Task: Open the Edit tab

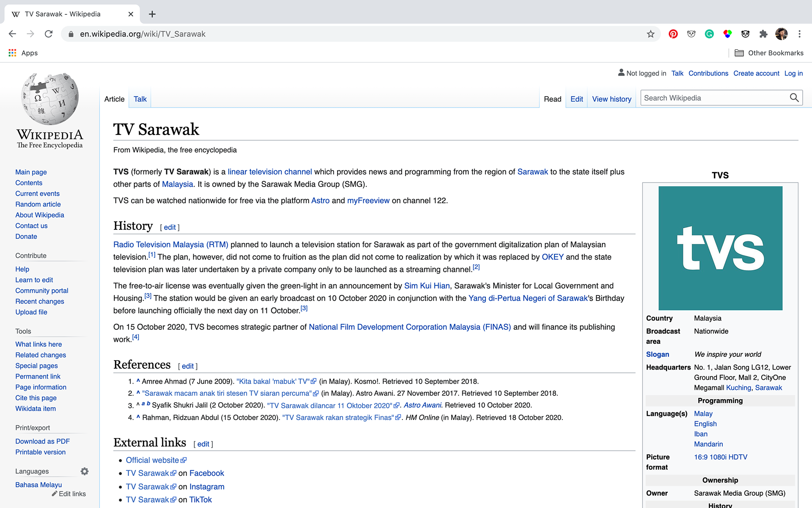Action: tap(576, 99)
